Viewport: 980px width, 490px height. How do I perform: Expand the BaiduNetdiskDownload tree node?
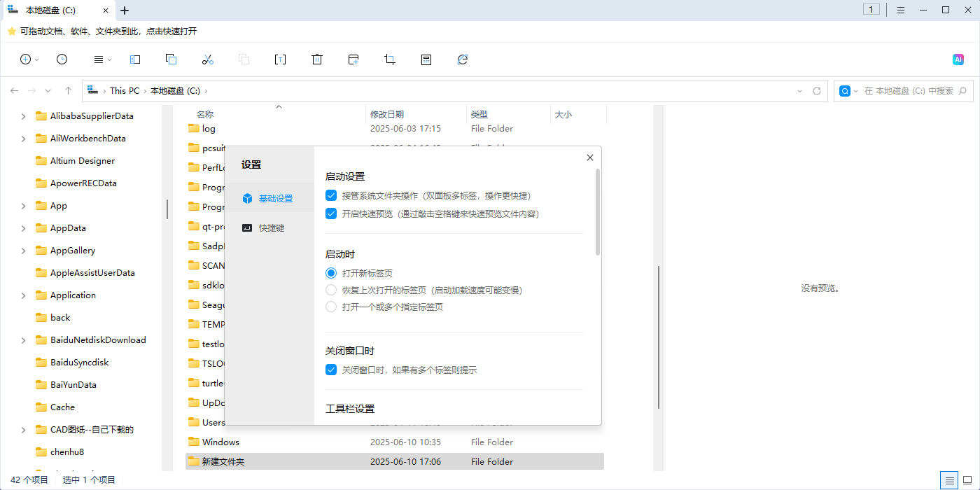[x=24, y=340]
